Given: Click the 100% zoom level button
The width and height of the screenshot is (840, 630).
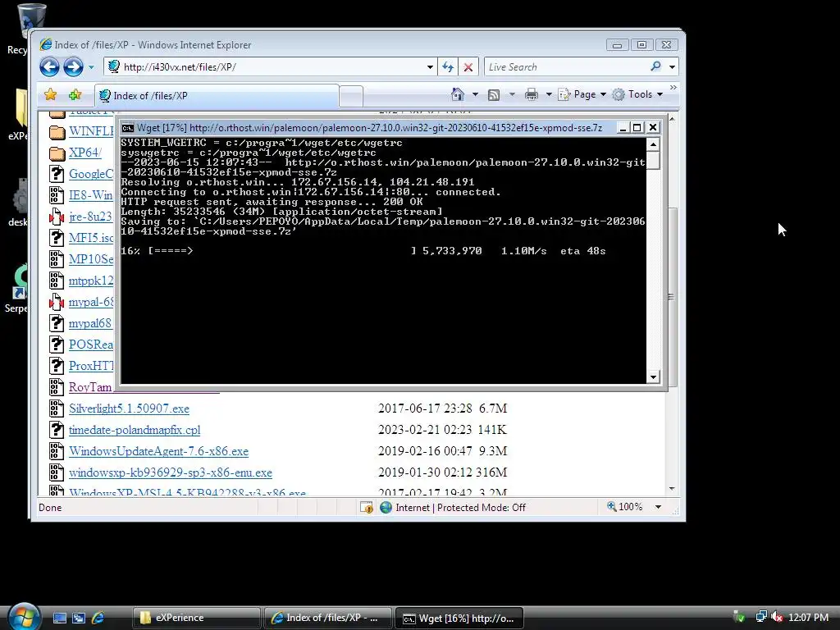Looking at the screenshot, I should tap(624, 507).
